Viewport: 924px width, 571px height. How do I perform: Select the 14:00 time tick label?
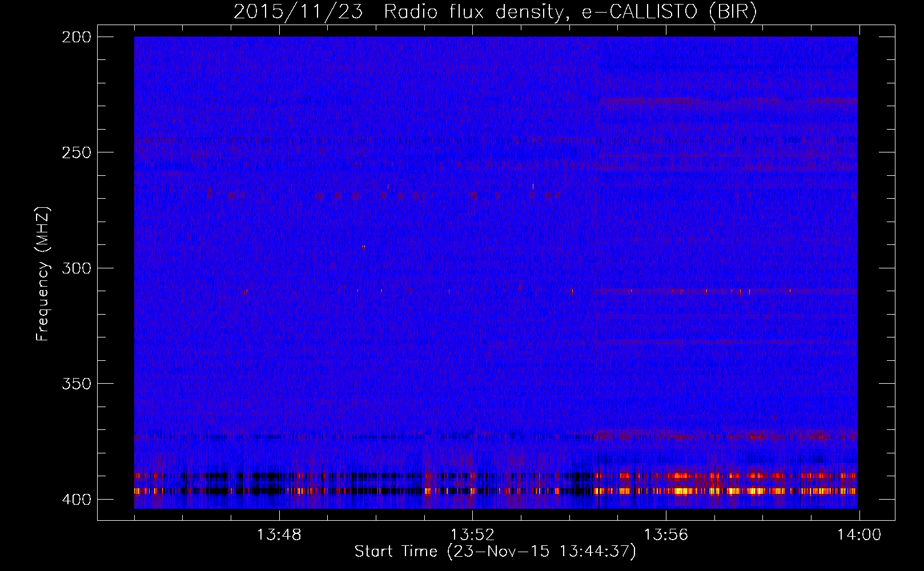pyautogui.click(x=859, y=535)
